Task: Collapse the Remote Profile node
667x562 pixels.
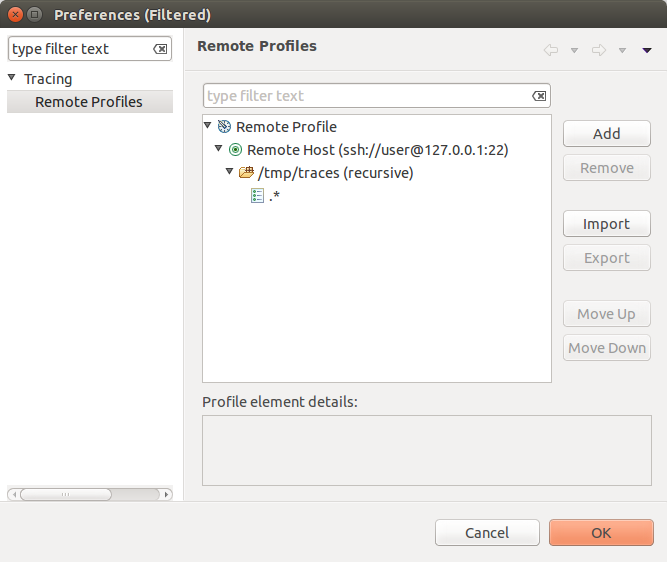Action: [x=208, y=127]
